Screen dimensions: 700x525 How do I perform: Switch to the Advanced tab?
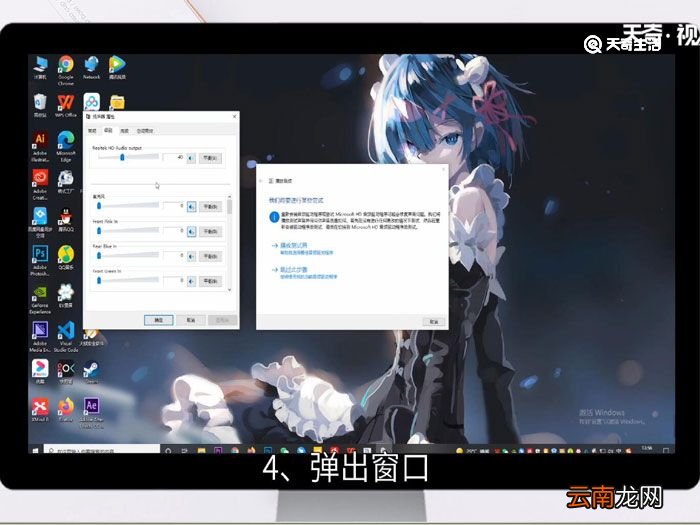[x=125, y=131]
